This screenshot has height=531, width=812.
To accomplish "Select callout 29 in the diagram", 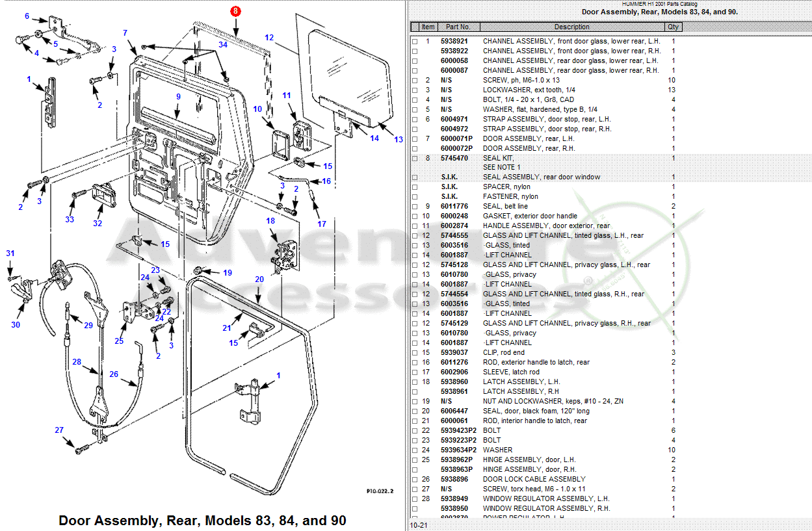I will click(x=88, y=325).
